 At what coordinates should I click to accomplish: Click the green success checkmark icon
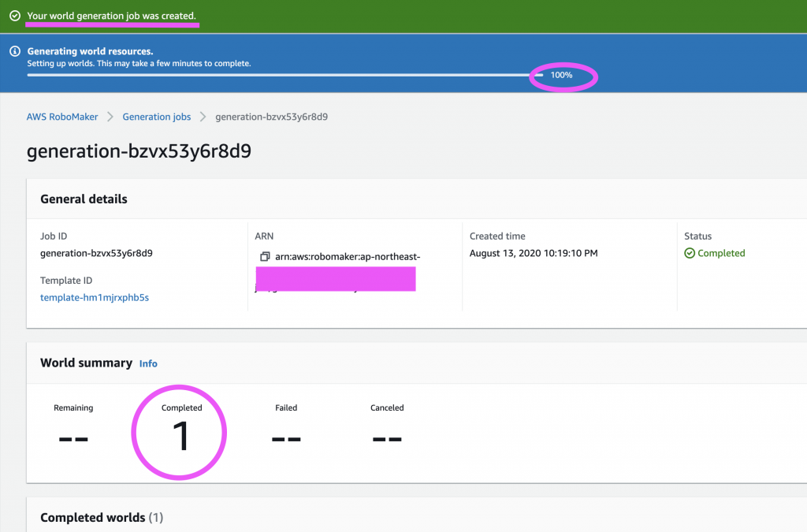(15, 16)
